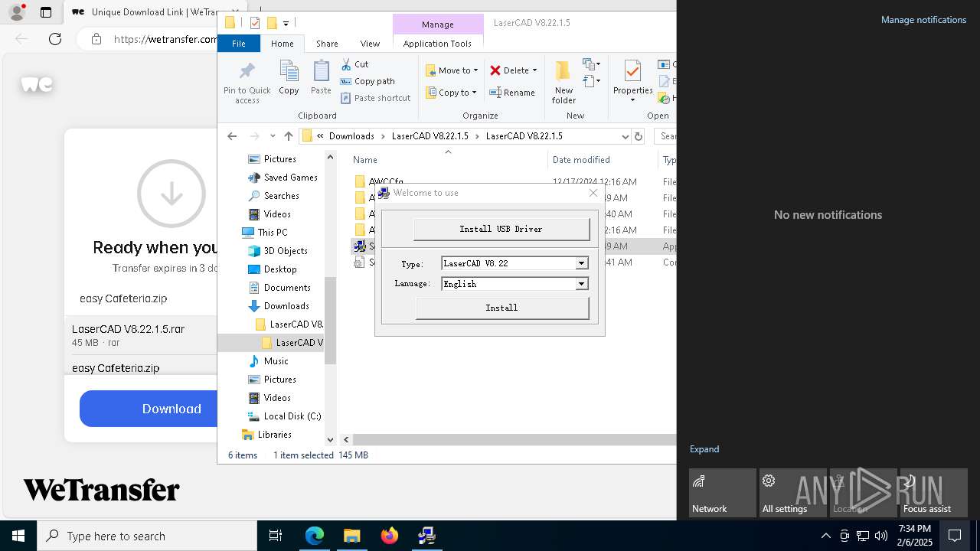
Task: Select Music in navigation pane
Action: [x=268, y=361]
